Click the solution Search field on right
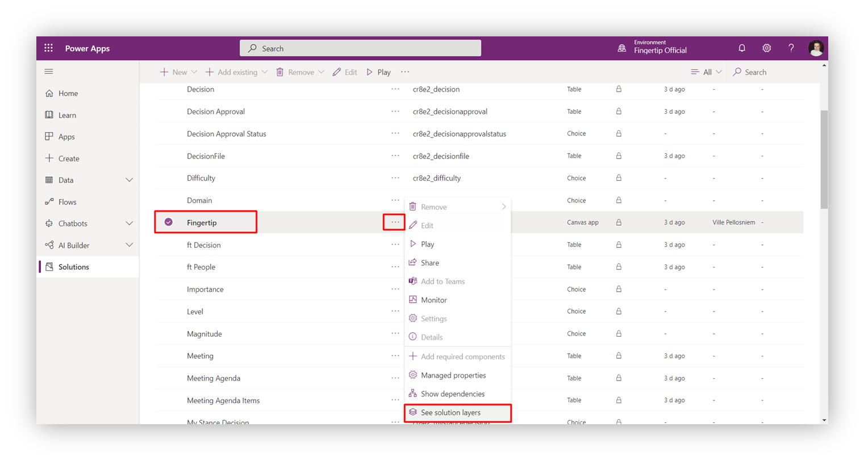This screenshot has height=464, width=868. 750,72
